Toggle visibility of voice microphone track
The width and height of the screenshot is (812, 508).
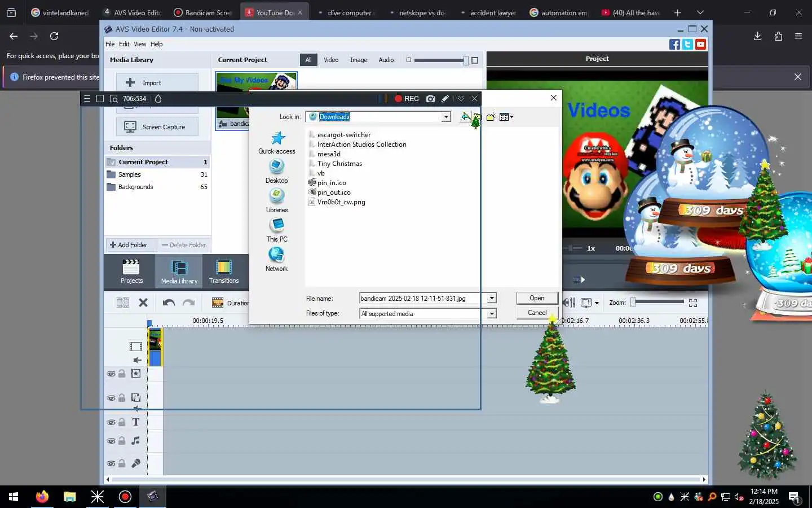[x=111, y=463]
